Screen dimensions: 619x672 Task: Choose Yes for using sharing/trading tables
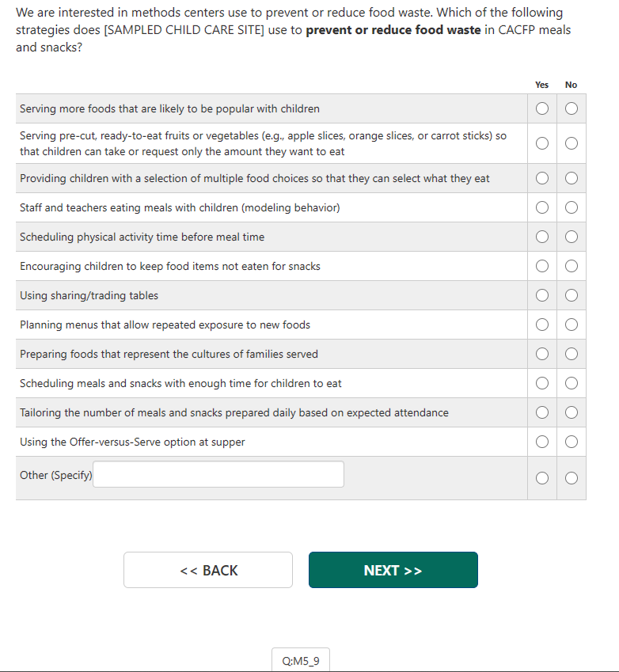coord(542,296)
